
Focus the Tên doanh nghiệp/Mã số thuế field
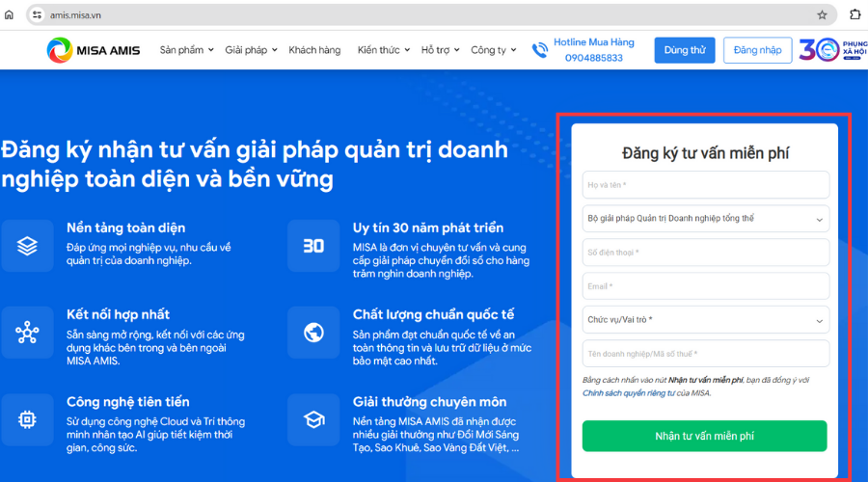(x=706, y=354)
